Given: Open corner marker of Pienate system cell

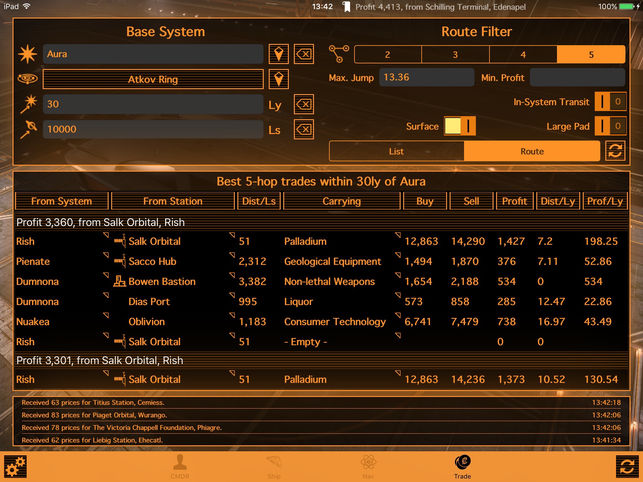Looking at the screenshot, I should pos(106,255).
